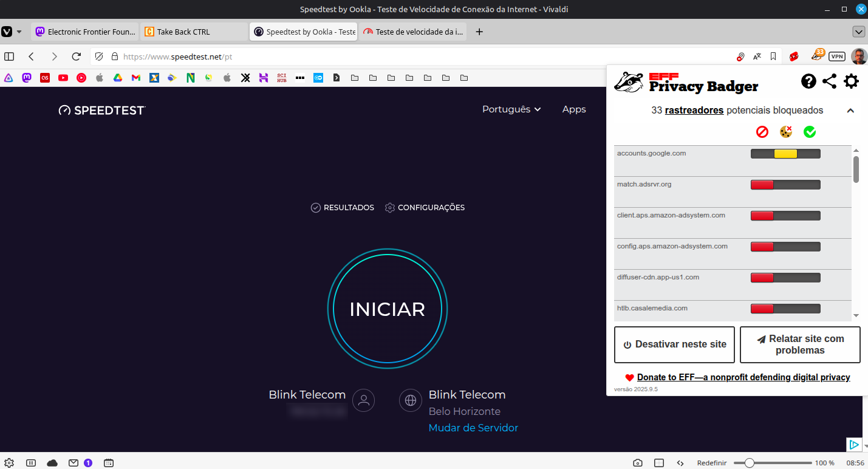Open Privacy Badger help icon
The width and height of the screenshot is (868, 469).
pyautogui.click(x=808, y=81)
